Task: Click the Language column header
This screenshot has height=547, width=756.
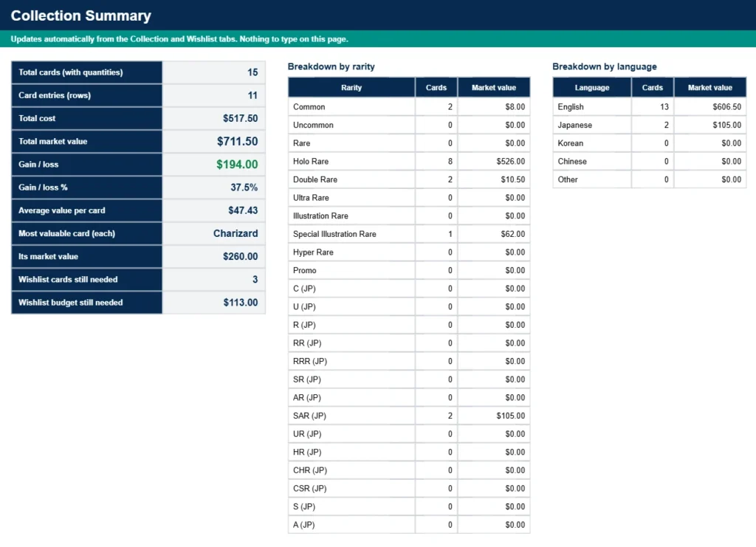Action: click(x=592, y=88)
